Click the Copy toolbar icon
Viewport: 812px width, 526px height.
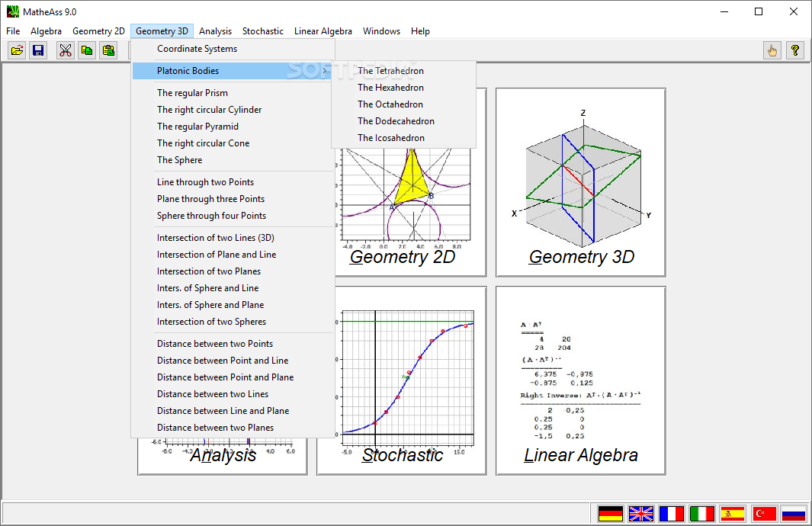(x=87, y=50)
